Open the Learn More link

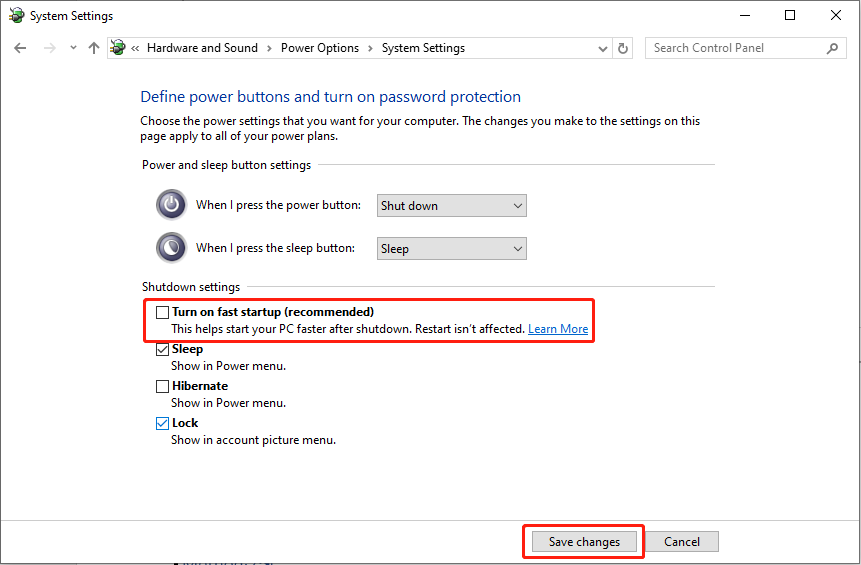click(x=558, y=329)
